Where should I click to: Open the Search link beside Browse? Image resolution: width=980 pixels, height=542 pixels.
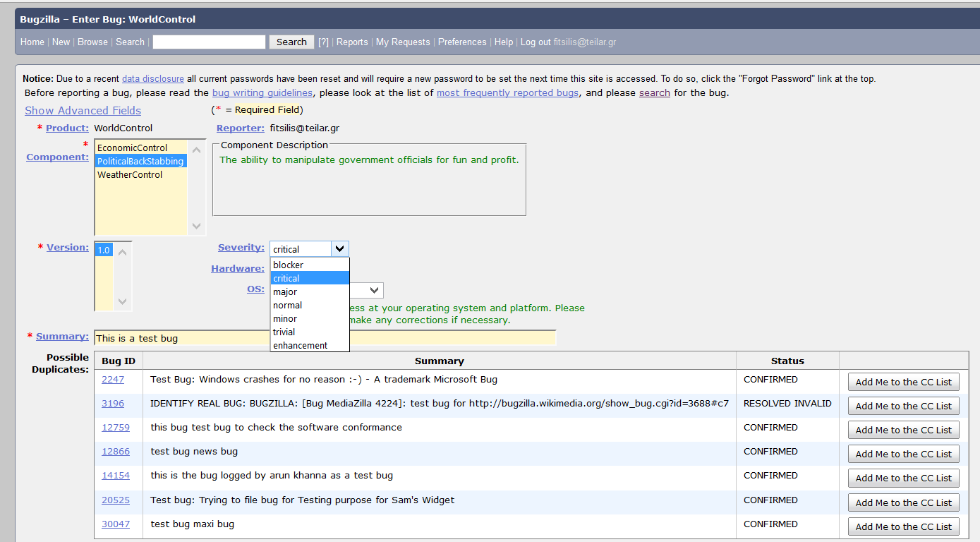[x=131, y=42]
